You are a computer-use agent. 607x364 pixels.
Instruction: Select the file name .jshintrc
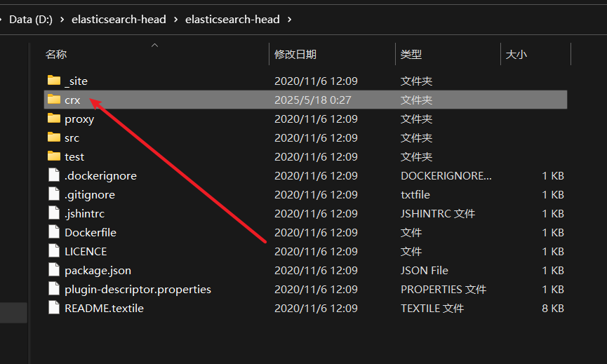point(84,213)
